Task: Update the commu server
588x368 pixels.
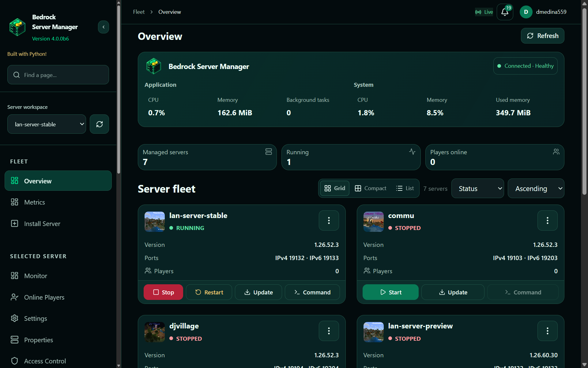Action: (x=453, y=292)
